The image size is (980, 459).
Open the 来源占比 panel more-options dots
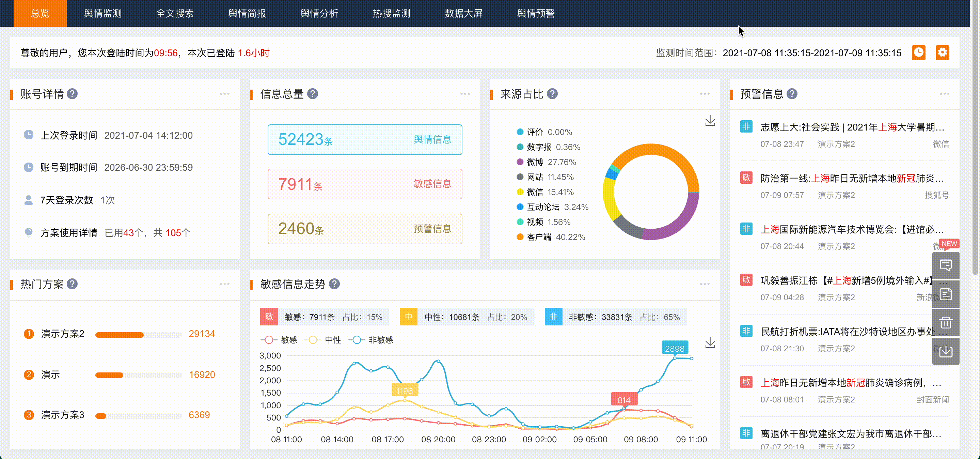pyautogui.click(x=705, y=94)
